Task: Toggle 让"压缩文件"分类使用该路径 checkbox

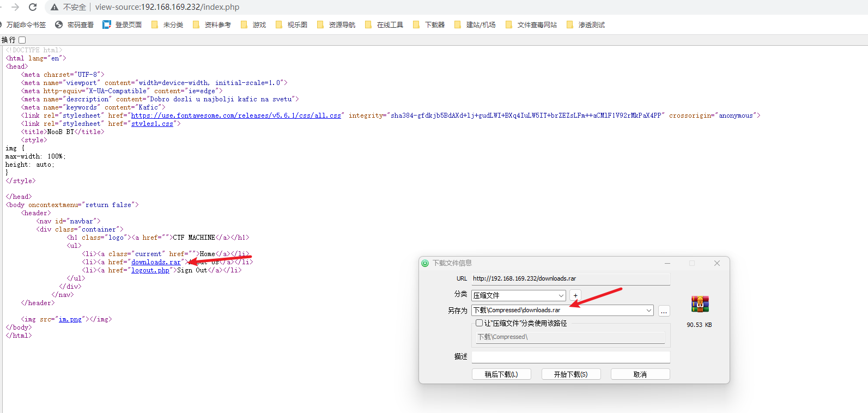Action: 479,323
